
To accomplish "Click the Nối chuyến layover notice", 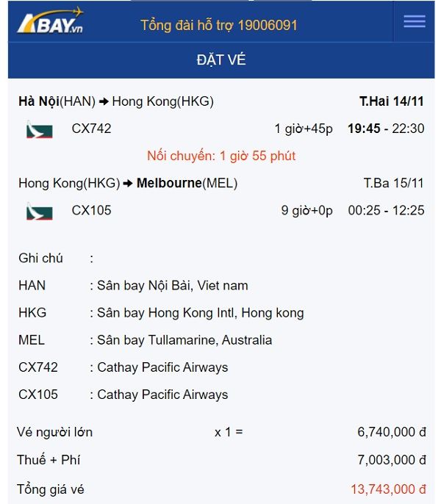I will click(221, 156).
